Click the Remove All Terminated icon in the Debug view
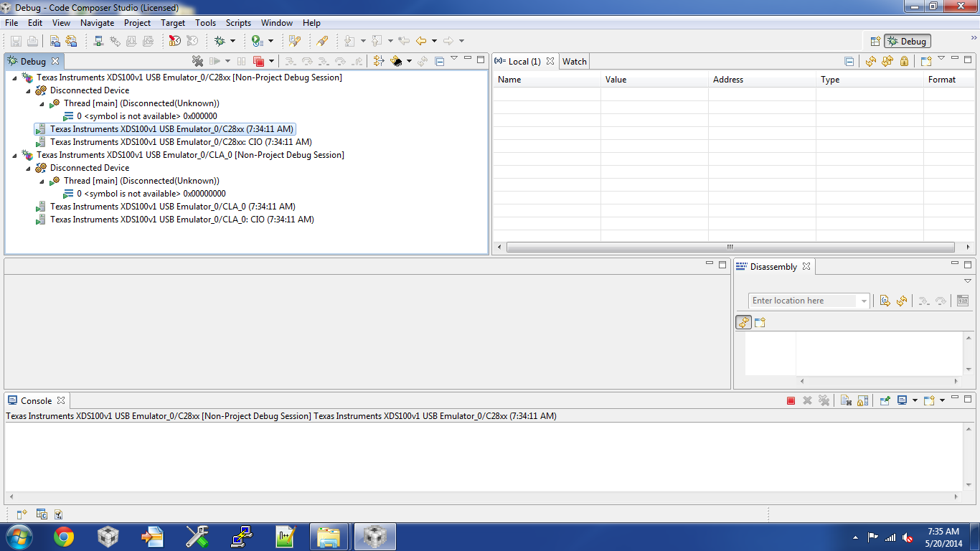 pyautogui.click(x=198, y=62)
